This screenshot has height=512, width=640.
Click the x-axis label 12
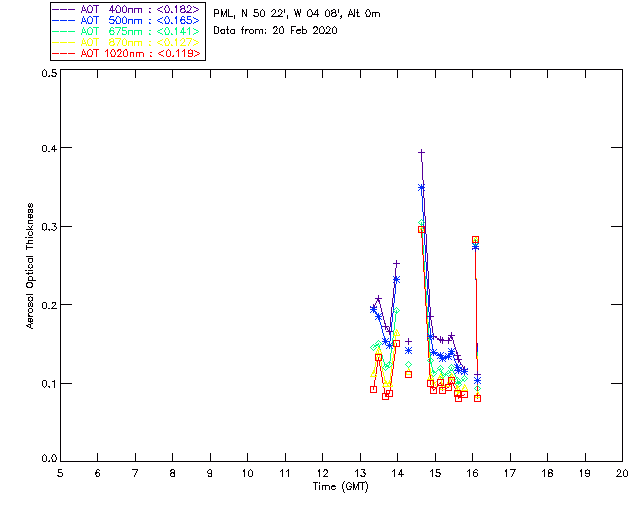tap(322, 474)
